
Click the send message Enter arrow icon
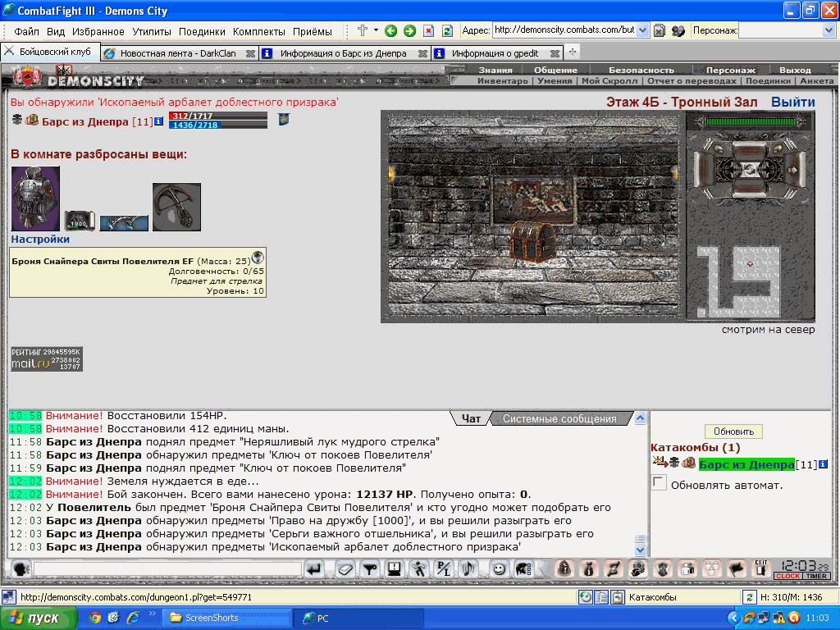(x=314, y=569)
